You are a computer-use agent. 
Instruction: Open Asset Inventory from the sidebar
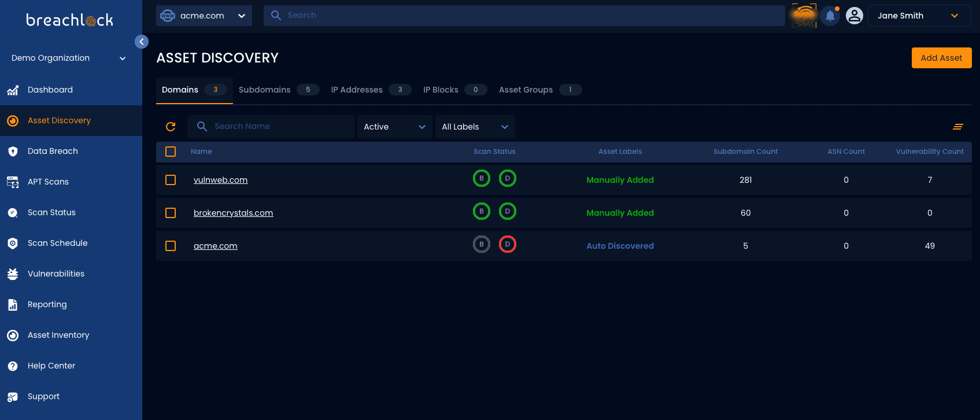71,335
